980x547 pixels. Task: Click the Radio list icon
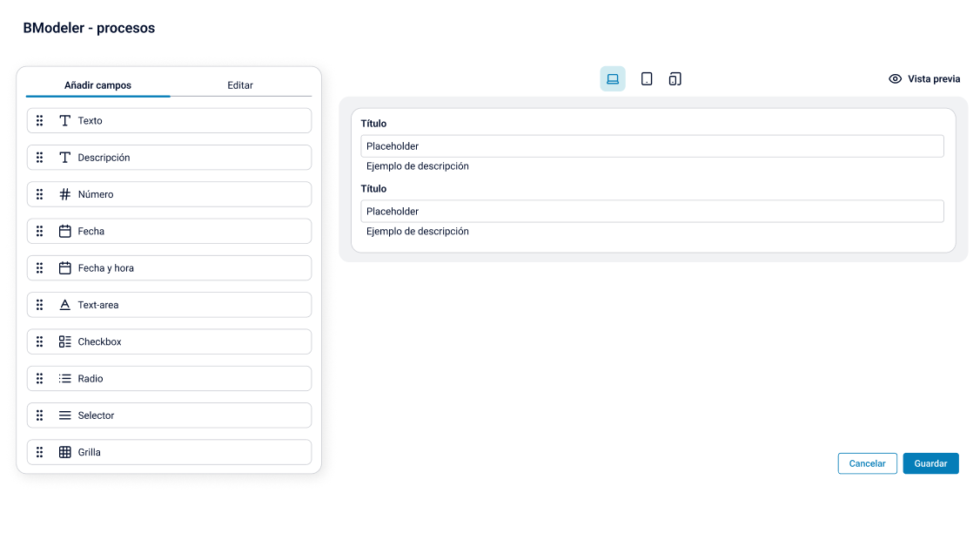(x=64, y=379)
